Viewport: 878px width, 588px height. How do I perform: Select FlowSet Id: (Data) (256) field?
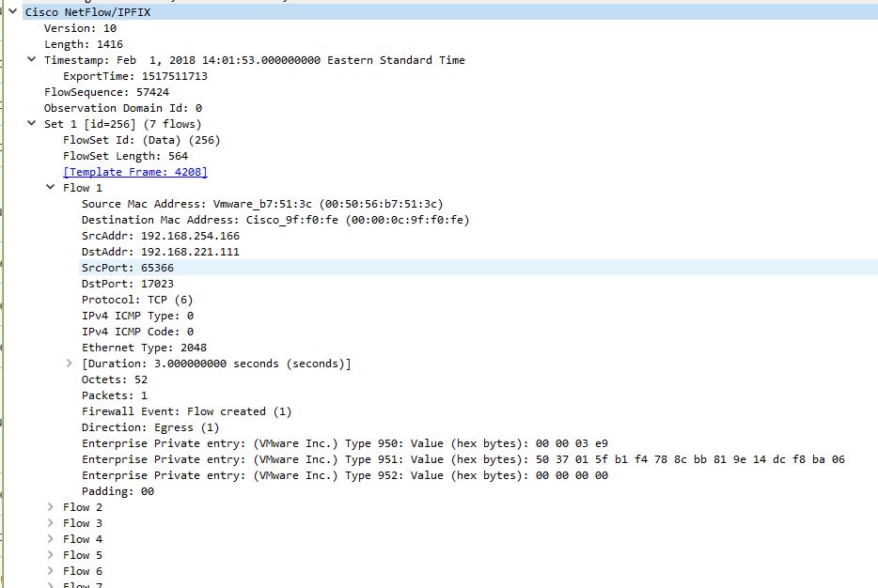pos(142,140)
